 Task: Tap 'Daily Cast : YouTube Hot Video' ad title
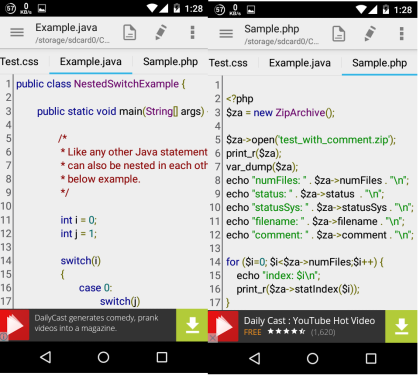tap(309, 321)
